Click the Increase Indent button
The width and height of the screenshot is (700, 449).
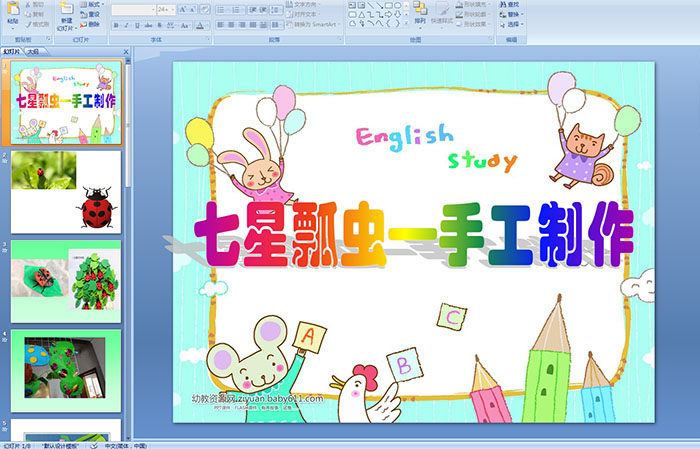[263, 9]
